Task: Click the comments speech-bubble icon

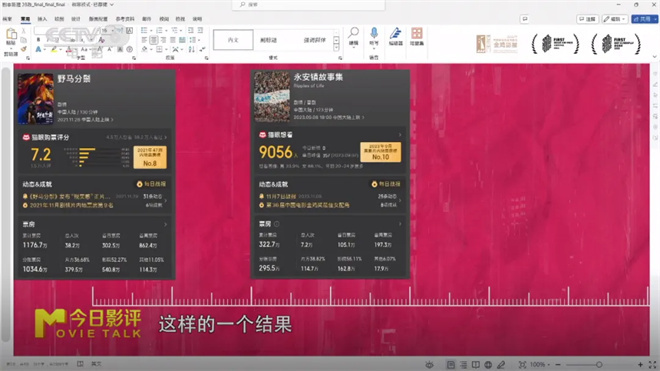Action: (524, 19)
